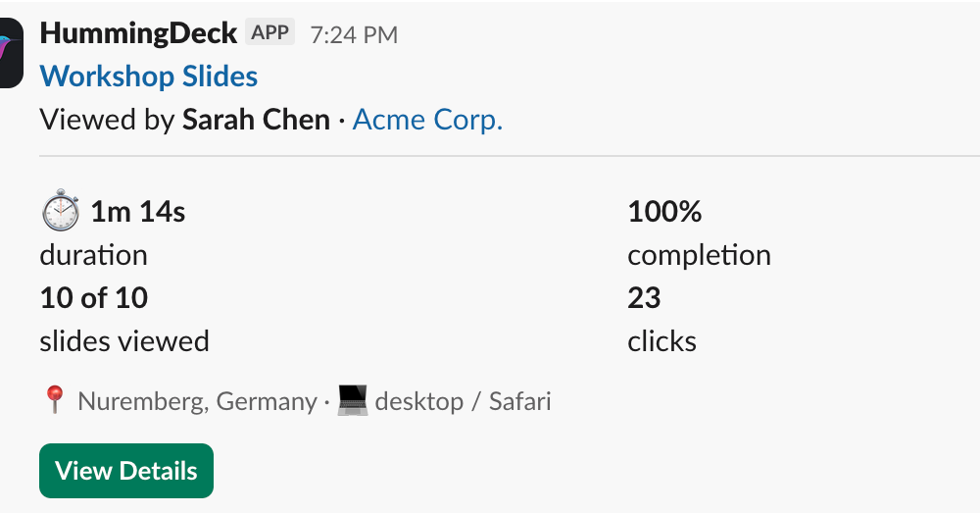Click the APP badge next to HummingDeck
Viewport: 980px width, 513px height.
[269, 33]
